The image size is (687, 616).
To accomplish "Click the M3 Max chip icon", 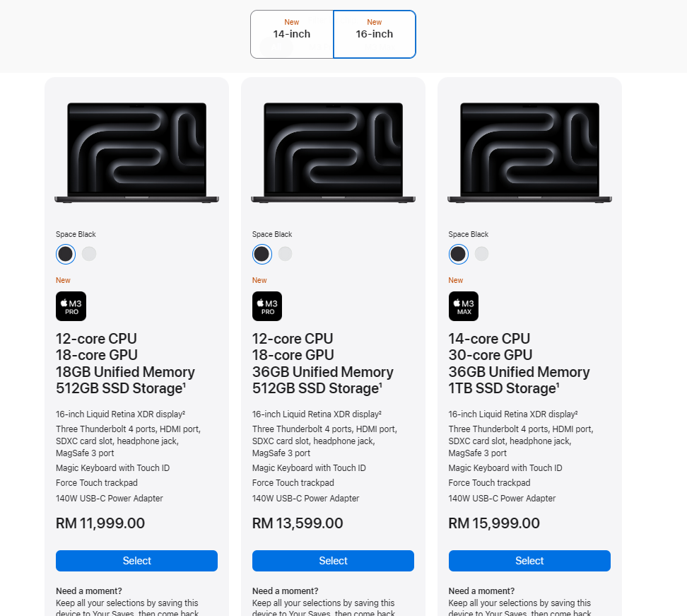I will pyautogui.click(x=464, y=306).
